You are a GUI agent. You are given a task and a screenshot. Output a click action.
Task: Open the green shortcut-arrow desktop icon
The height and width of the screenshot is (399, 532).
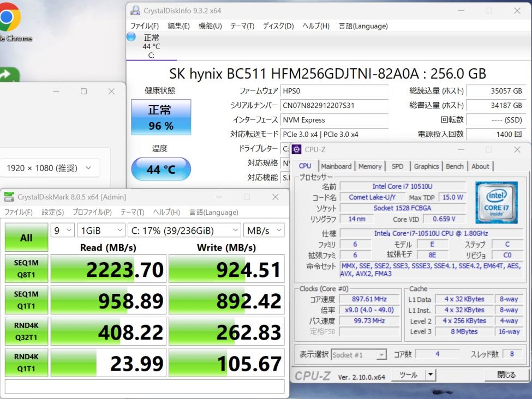[9, 75]
